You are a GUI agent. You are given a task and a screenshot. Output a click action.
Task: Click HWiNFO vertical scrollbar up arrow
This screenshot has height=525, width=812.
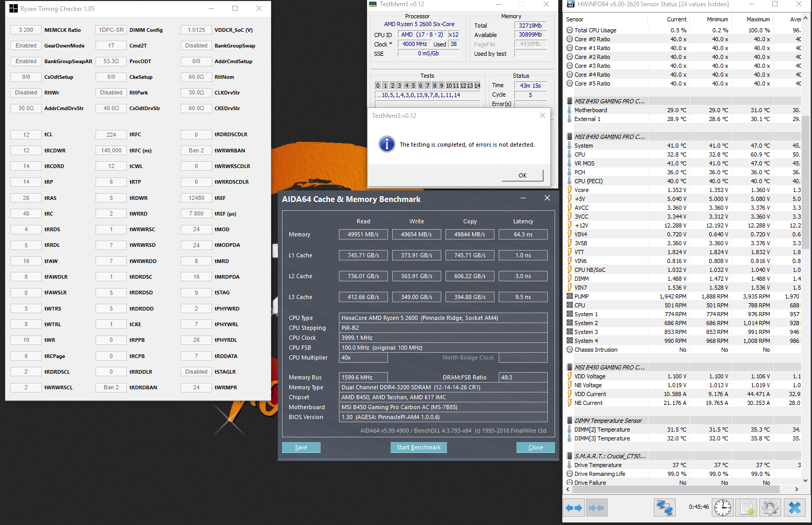805,17
